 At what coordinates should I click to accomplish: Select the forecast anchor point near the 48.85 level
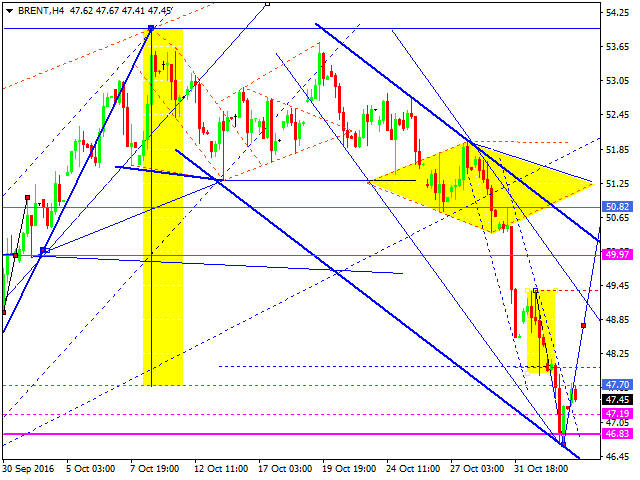(x=584, y=325)
